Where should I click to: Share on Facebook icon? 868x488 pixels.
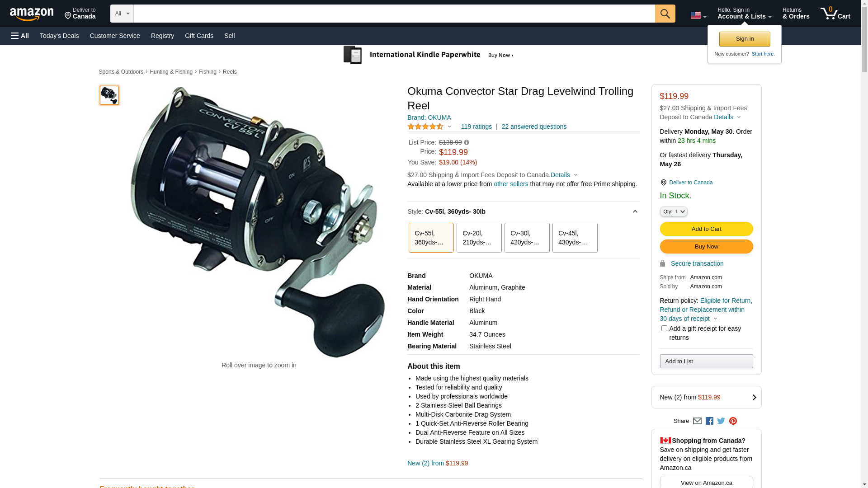pos(709,421)
